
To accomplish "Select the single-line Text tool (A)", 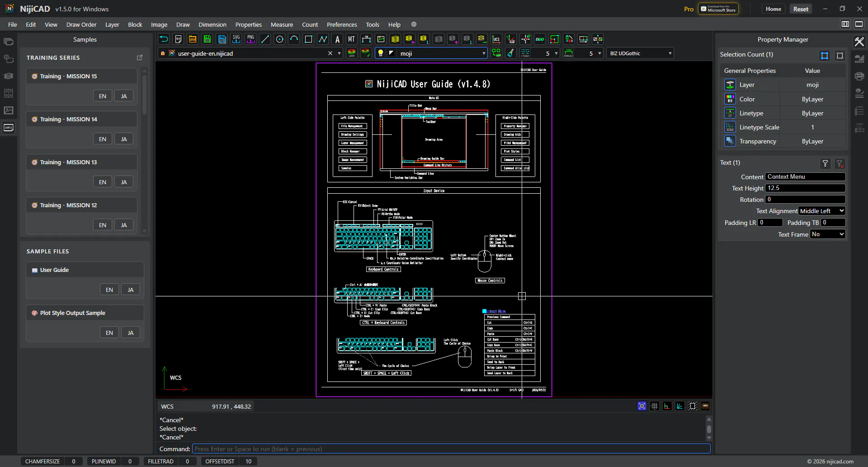I will [x=338, y=39].
